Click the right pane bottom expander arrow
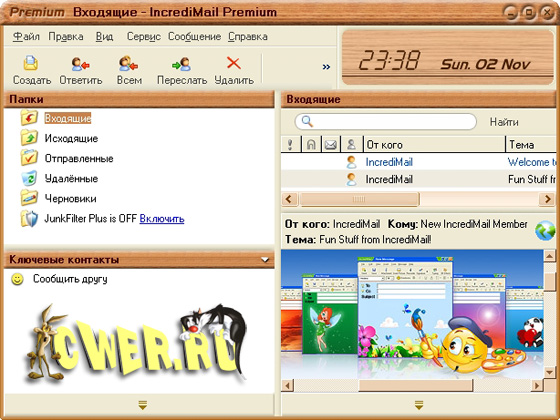This screenshot has width=560, height=420. point(419,405)
